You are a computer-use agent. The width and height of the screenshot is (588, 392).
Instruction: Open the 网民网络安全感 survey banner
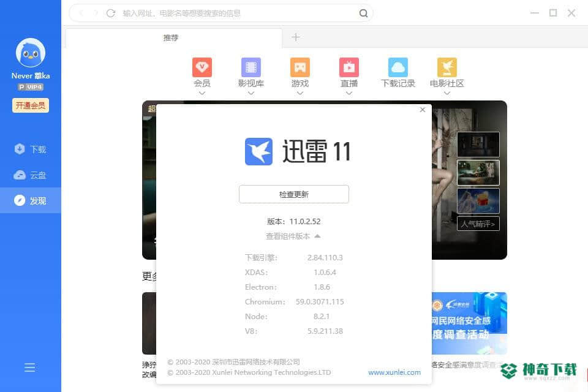coord(470,323)
